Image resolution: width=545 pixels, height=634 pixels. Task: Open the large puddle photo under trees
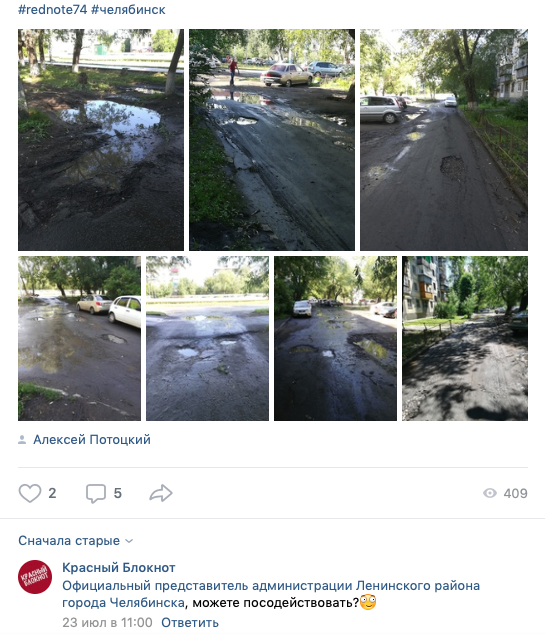pyautogui.click(x=101, y=140)
